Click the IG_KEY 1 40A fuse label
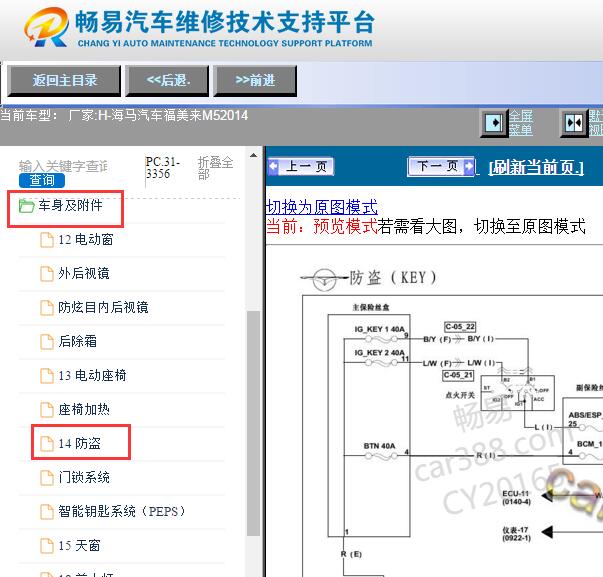This screenshot has height=577, width=603. point(379,329)
